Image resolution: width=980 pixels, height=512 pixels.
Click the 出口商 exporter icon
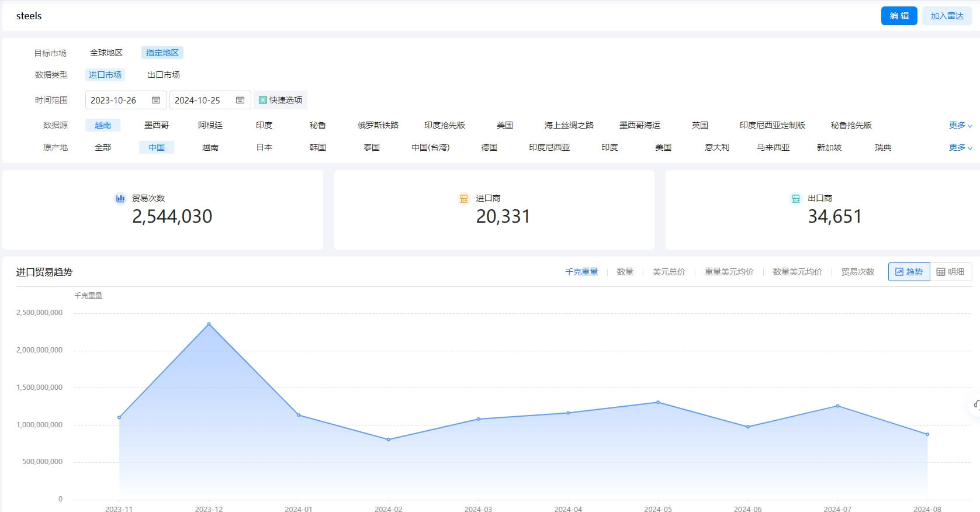795,198
